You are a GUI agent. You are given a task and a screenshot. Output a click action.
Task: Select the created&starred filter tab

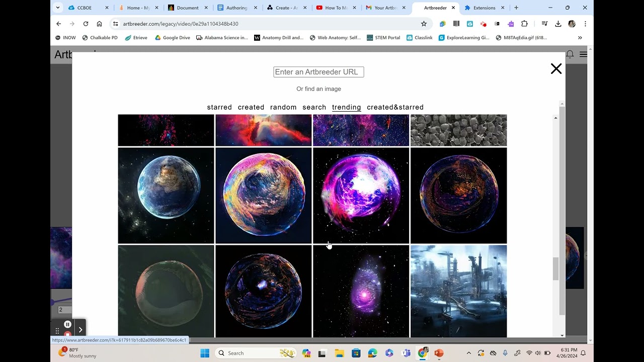click(395, 107)
